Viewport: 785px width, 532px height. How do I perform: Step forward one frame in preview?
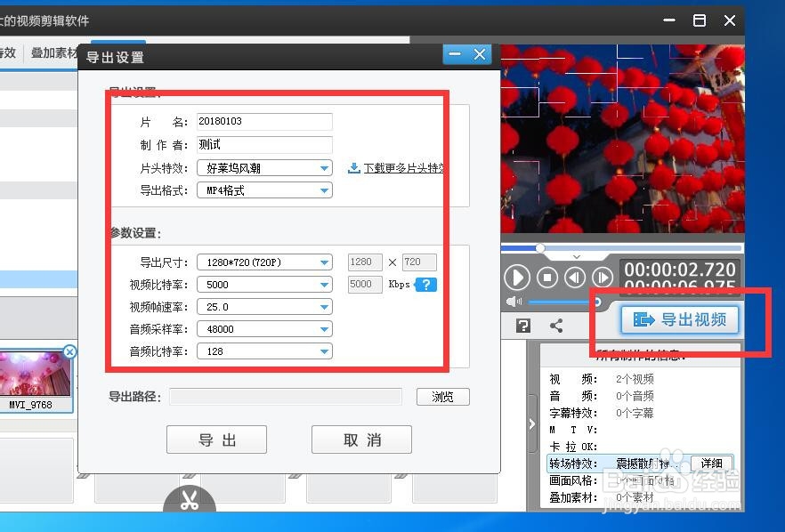(x=603, y=277)
